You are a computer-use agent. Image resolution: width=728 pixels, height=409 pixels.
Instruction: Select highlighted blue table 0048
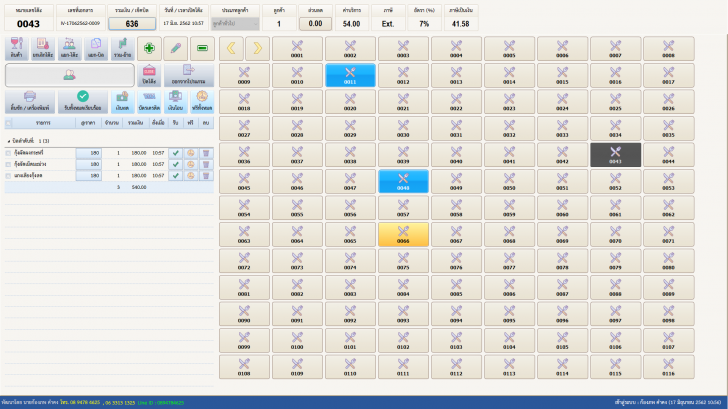403,181
